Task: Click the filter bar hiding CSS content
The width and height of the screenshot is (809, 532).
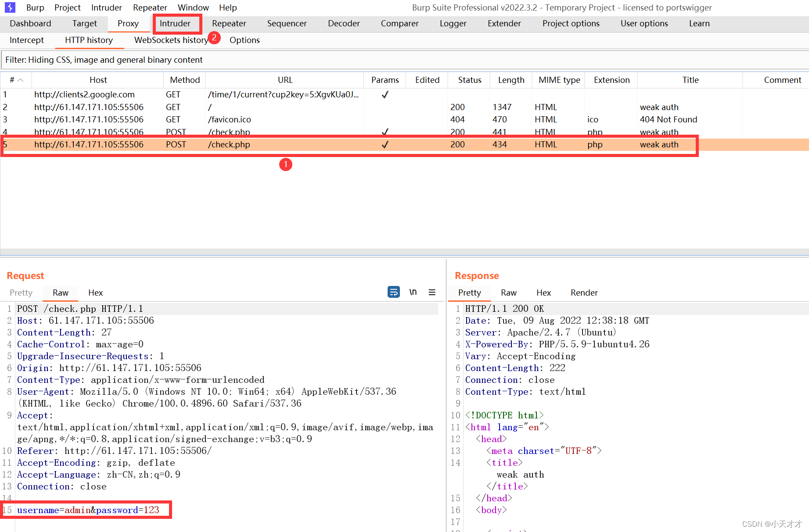Action: click(x=404, y=60)
